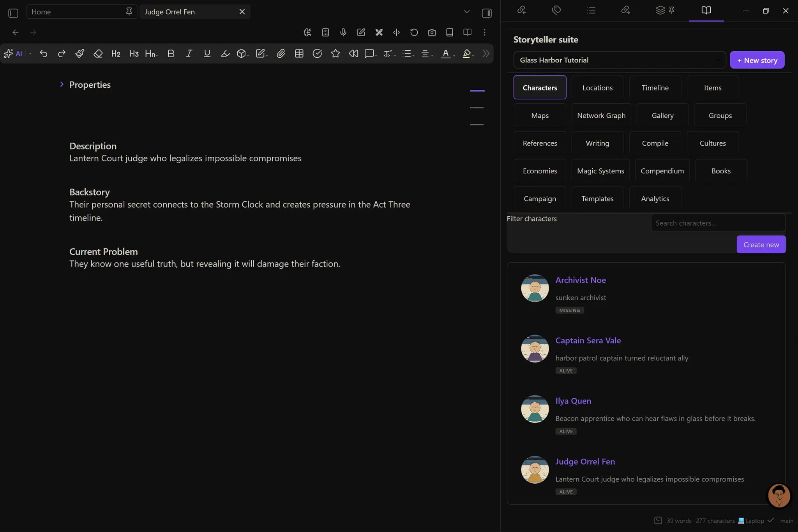Click the Laptop sync status in the status bar
Image resolution: width=798 pixels, height=532 pixels.
pyautogui.click(x=751, y=521)
